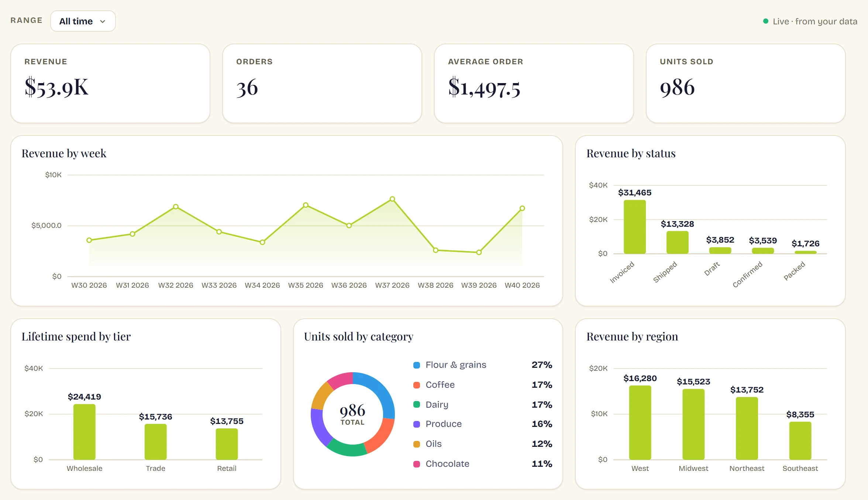Select the Invoiced revenue bar
Screen dimensions: 868x500
coord(635,227)
